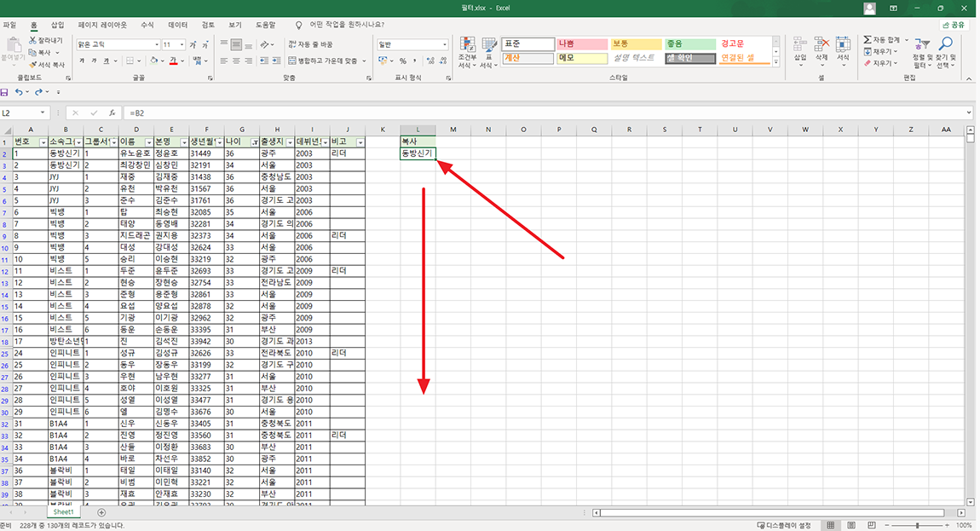Open the active filter on 나이 column
The height and width of the screenshot is (531, 980).
tap(255, 142)
